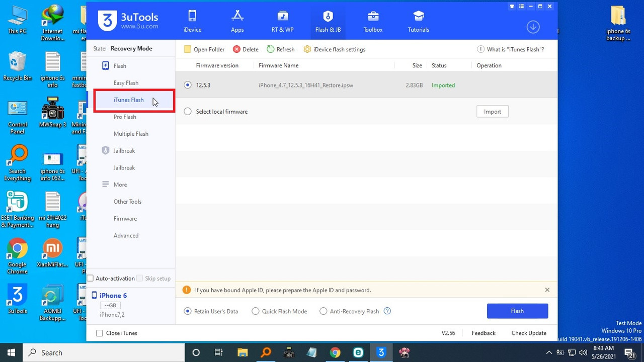
Task: Click the iPhone_4.7_12.5.3_16H41_Restore.ipsw firmware name
Action: (306, 85)
